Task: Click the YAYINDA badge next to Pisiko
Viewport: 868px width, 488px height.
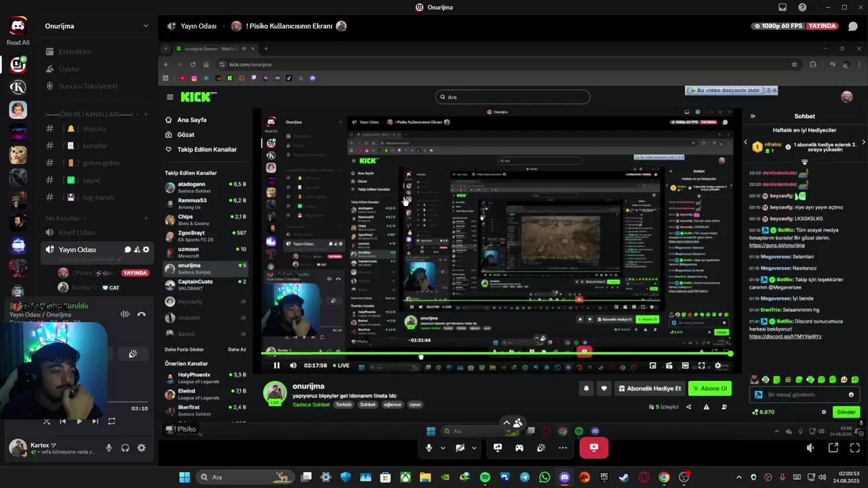Action: (x=135, y=273)
